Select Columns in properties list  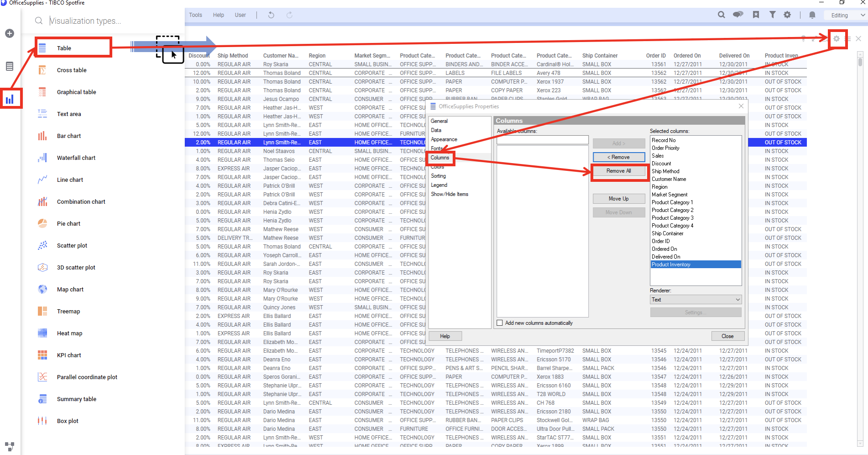coord(440,158)
